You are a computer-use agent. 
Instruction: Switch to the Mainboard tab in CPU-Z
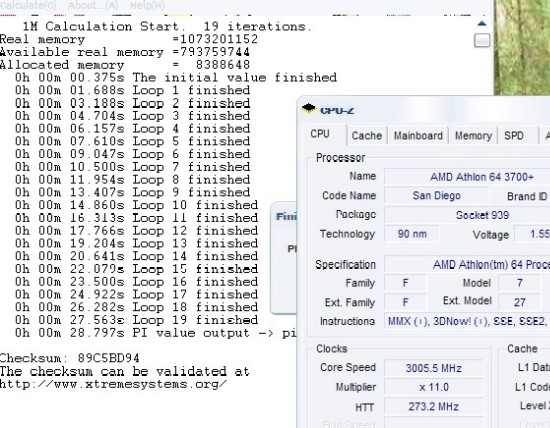coord(418,135)
